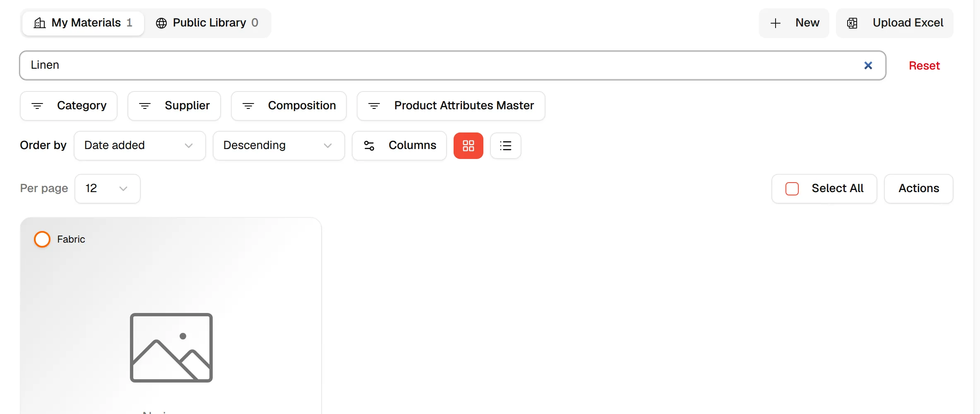Reset all filters with the Reset link

[924, 65]
